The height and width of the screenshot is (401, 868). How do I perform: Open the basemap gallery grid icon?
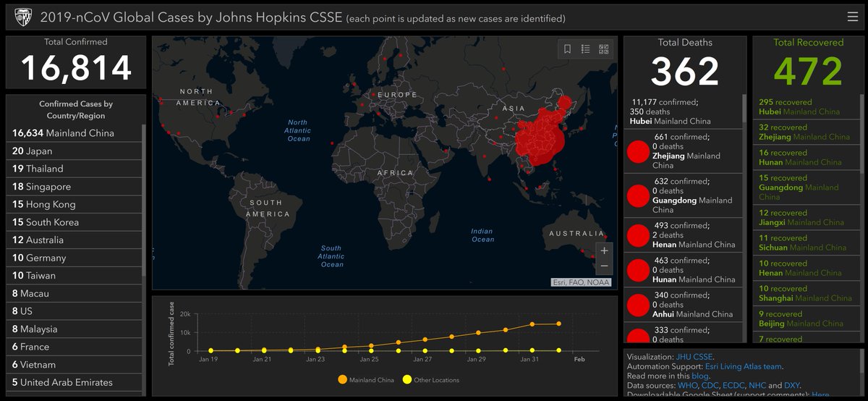[604, 49]
